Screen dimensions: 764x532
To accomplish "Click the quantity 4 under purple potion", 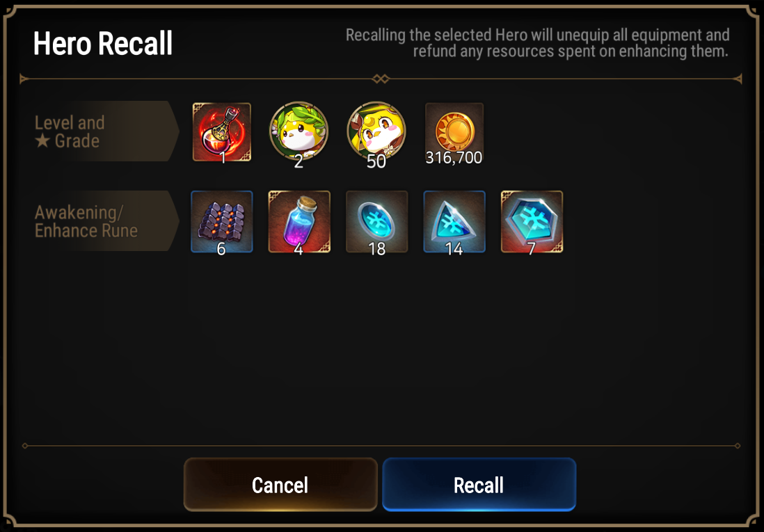I will pos(299,249).
